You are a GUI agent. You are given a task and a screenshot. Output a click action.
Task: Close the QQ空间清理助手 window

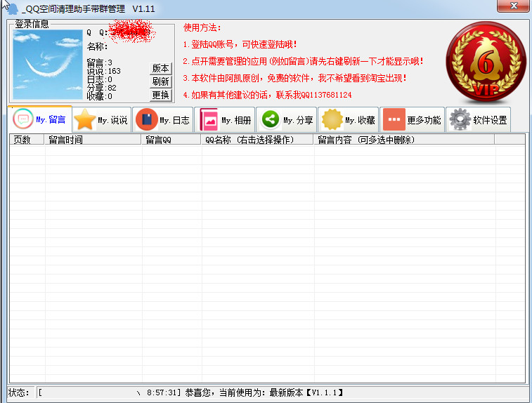click(514, 6)
